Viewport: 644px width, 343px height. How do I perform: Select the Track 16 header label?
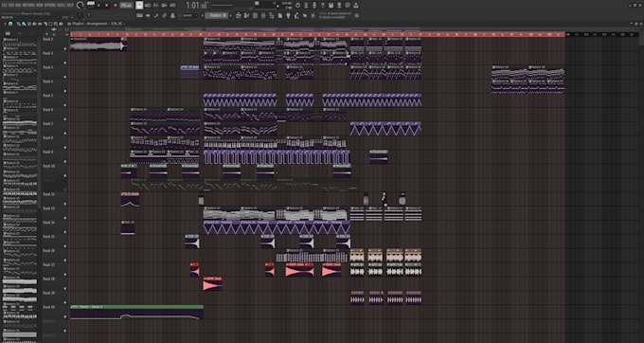(48, 250)
